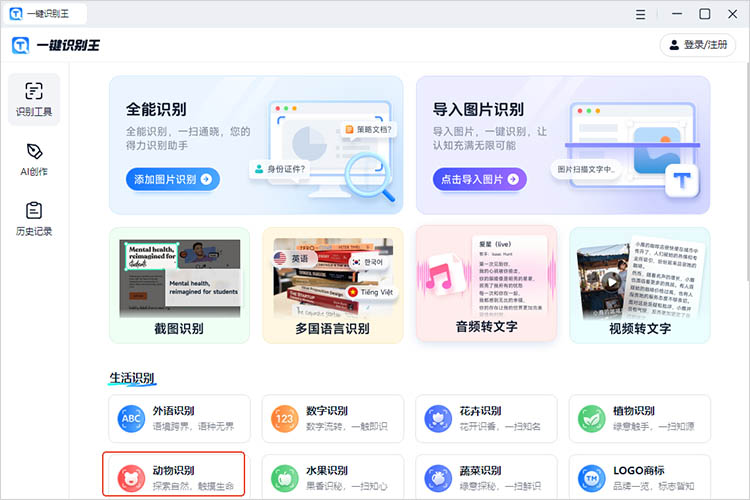Minimize the application window

(x=677, y=14)
